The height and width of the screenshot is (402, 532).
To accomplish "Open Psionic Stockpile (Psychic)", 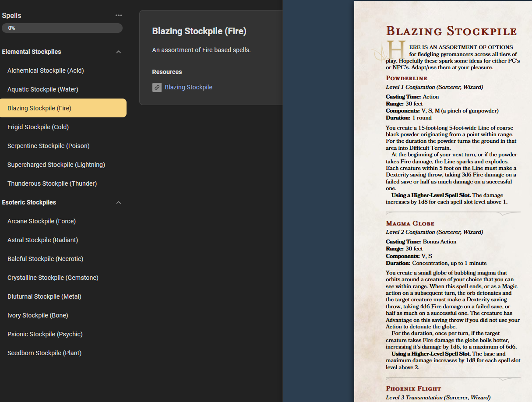I will [x=45, y=334].
